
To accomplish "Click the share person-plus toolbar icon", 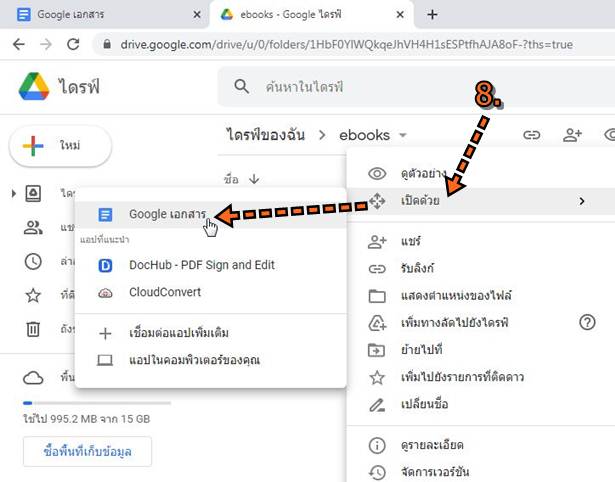I will [x=572, y=135].
